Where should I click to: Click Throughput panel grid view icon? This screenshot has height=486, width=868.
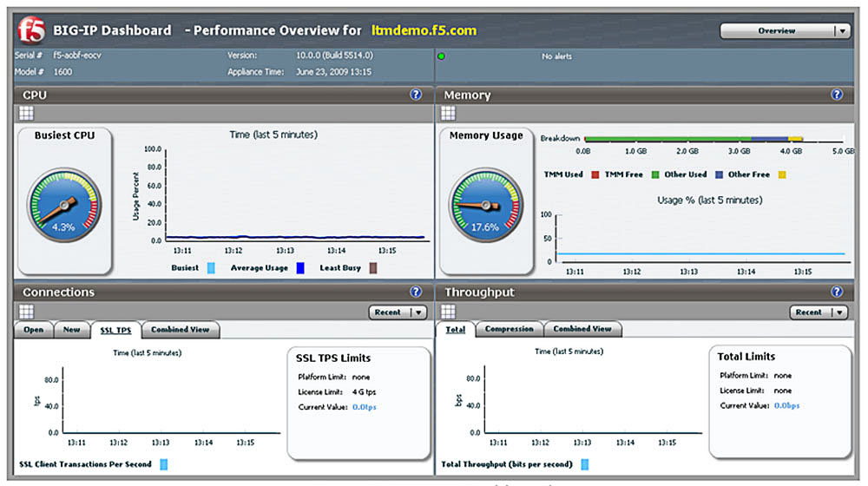(449, 312)
